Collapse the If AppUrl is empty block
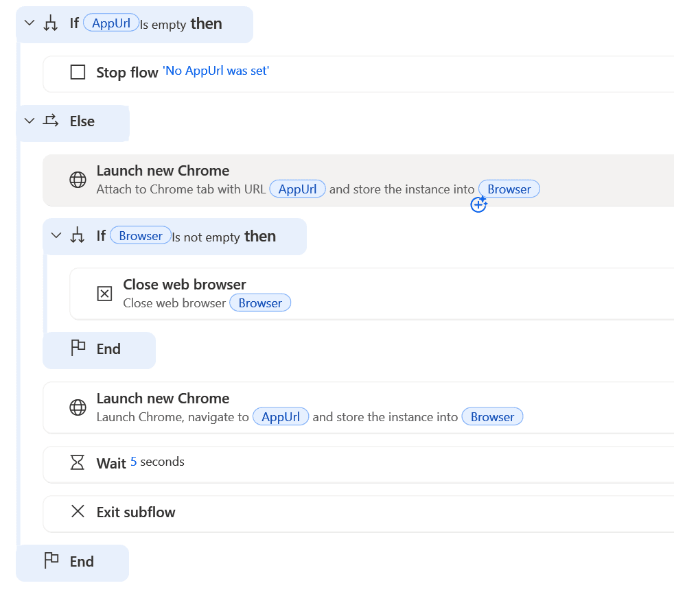 point(30,23)
